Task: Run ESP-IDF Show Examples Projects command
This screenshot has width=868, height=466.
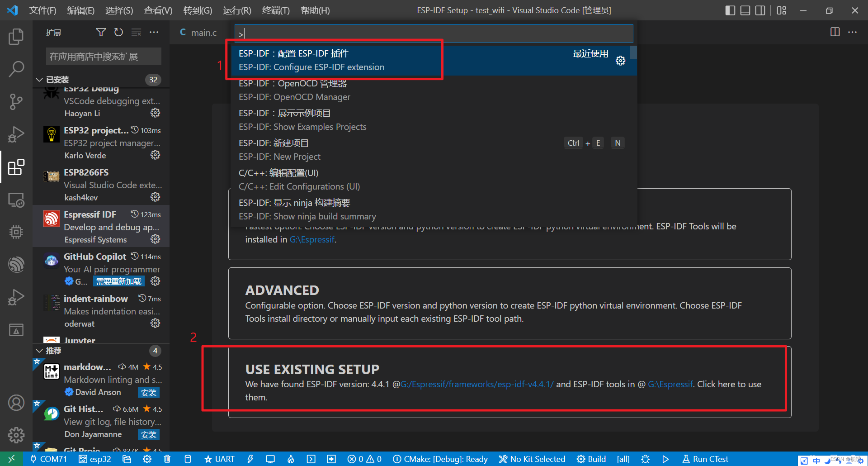Action: pyautogui.click(x=434, y=120)
